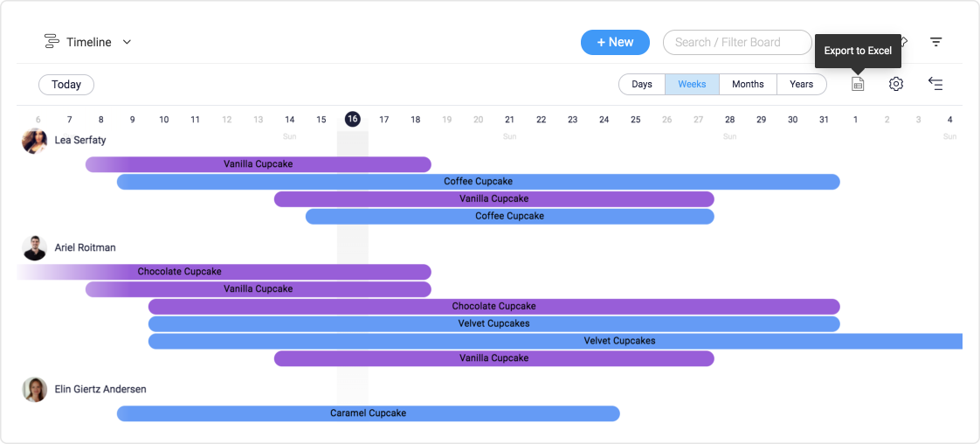The height and width of the screenshot is (444, 980).
Task: Click Elin Giertz Andersen's avatar
Action: [34, 390]
